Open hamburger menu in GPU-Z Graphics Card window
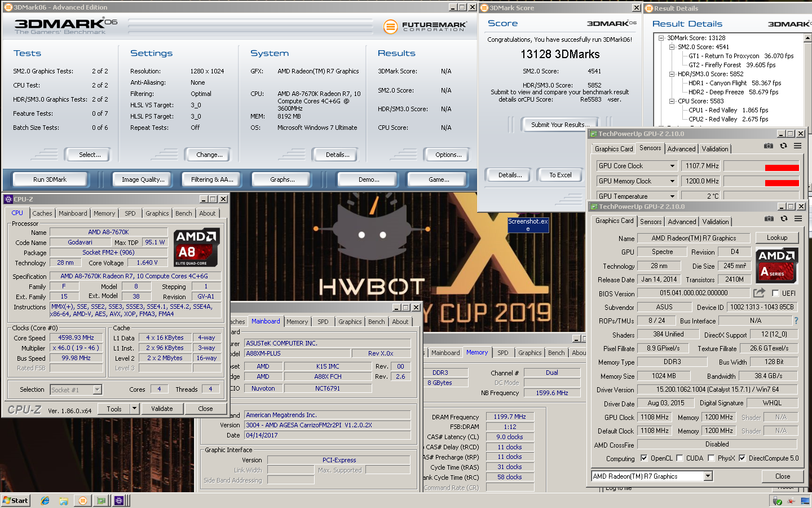 point(798,218)
